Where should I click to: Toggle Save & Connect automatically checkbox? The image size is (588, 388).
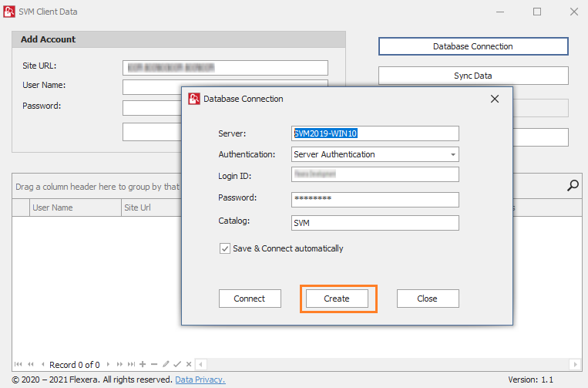point(224,248)
